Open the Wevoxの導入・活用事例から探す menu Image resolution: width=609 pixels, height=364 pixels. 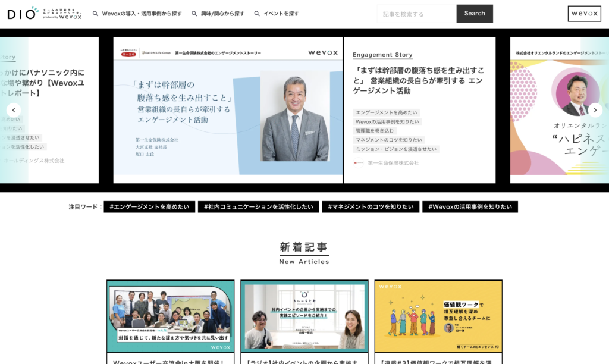click(142, 14)
